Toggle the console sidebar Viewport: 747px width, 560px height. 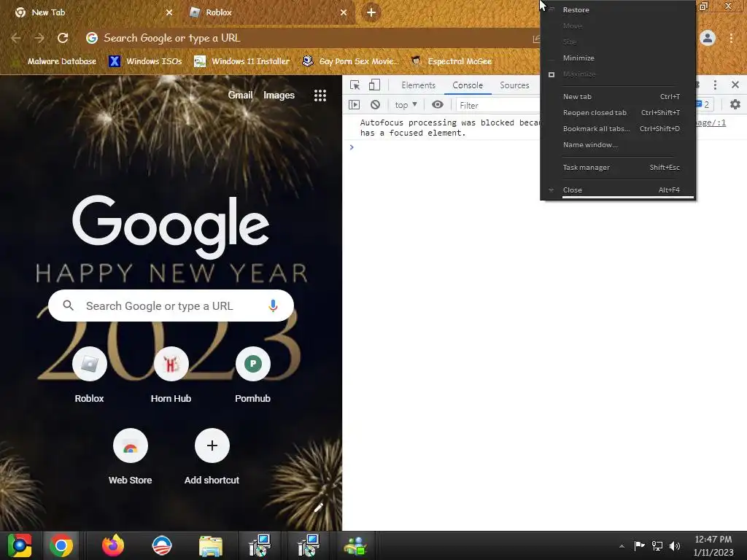(x=354, y=105)
